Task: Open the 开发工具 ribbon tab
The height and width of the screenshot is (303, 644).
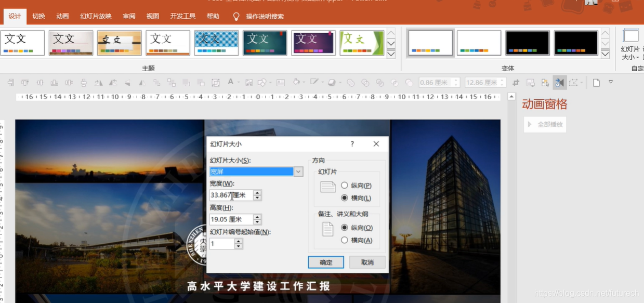Action: click(182, 16)
